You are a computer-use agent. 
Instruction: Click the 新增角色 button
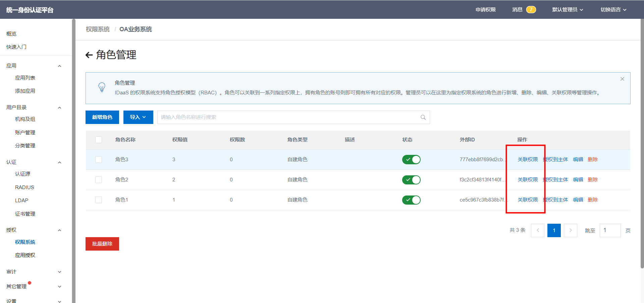(x=102, y=117)
